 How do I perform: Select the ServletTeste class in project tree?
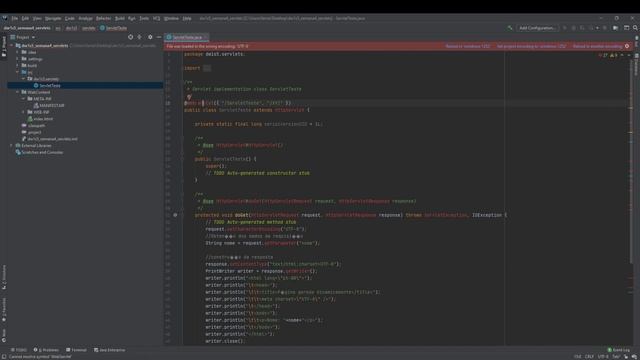coord(50,86)
